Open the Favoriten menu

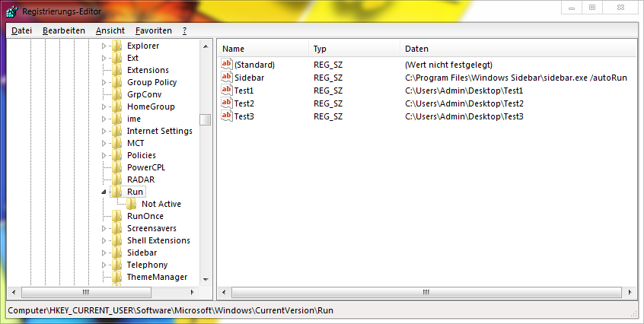click(x=153, y=30)
